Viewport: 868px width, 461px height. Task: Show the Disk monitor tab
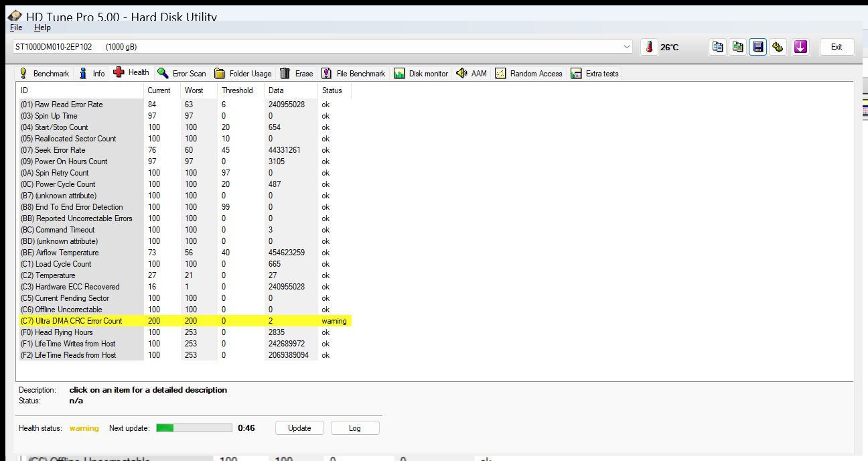tap(421, 74)
